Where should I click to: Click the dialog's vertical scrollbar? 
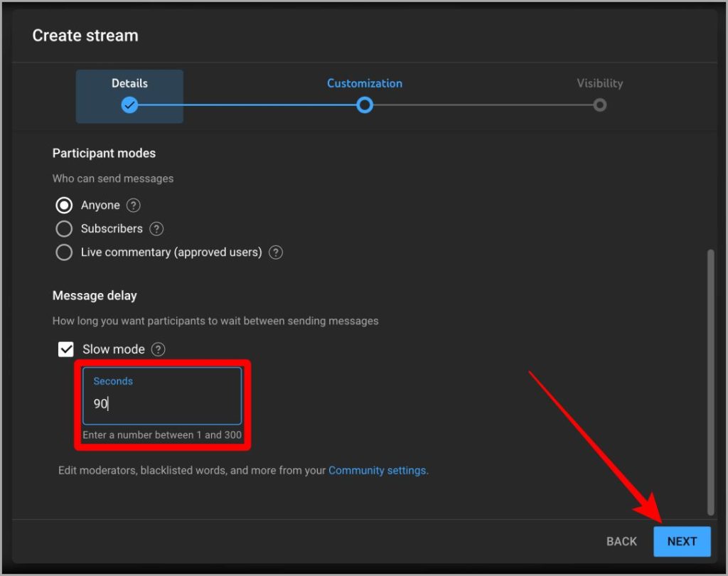(710, 383)
